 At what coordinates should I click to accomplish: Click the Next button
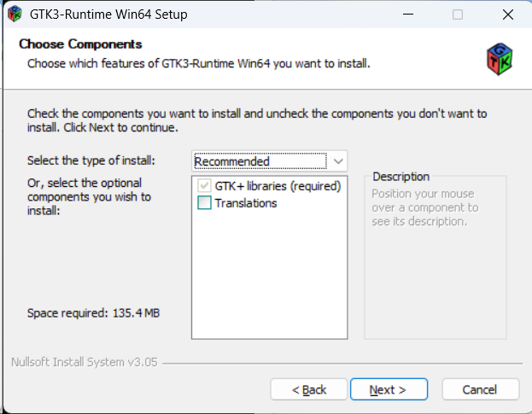(389, 389)
